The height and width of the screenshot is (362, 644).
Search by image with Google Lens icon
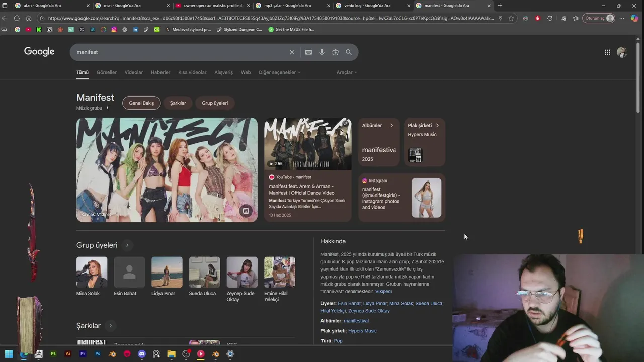tap(335, 52)
